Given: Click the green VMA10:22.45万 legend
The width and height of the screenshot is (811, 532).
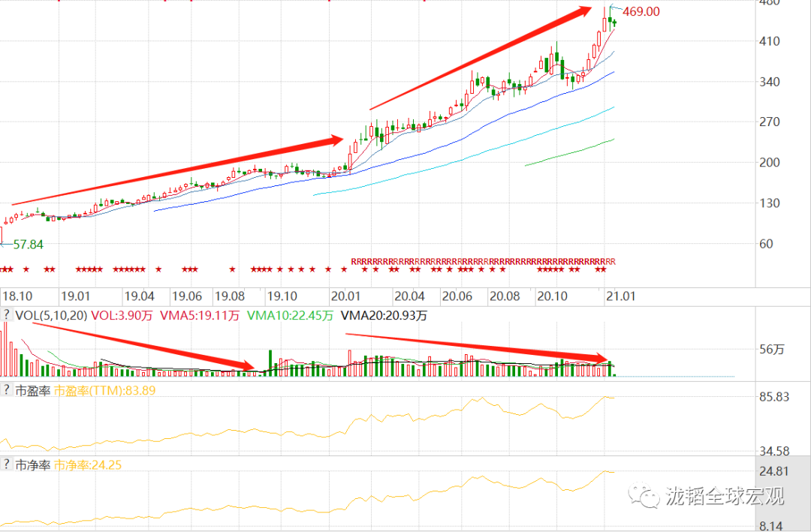Looking at the screenshot, I should click(x=290, y=315).
